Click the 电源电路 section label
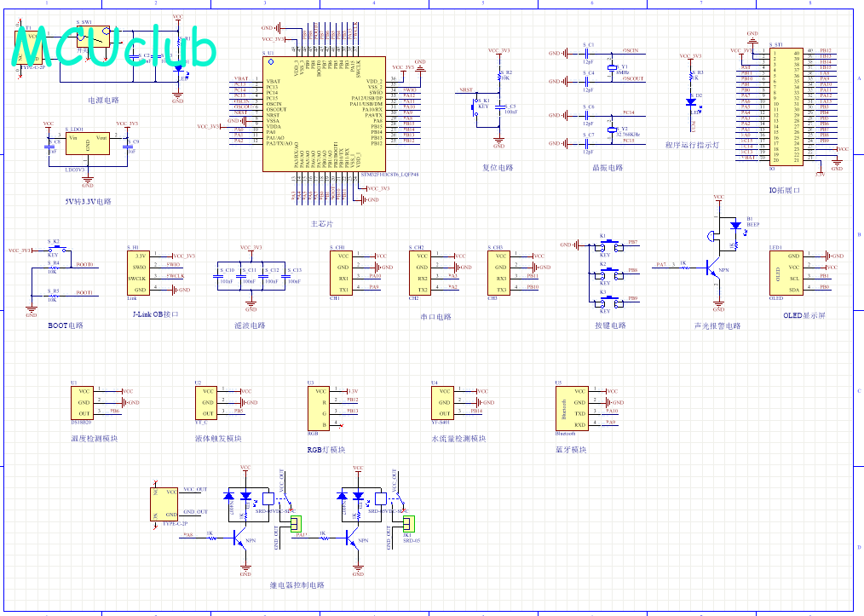Screen dimensions: 864x616 click(104, 101)
